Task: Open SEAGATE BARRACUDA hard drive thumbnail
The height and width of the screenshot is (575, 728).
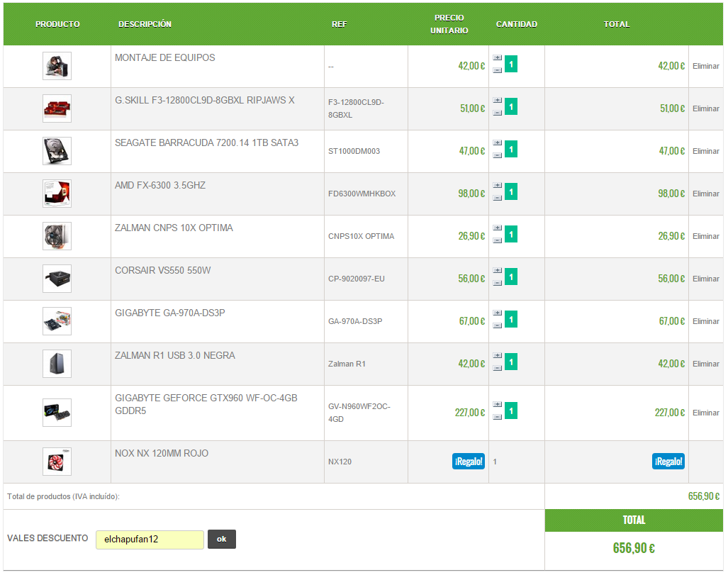Action: 57,151
